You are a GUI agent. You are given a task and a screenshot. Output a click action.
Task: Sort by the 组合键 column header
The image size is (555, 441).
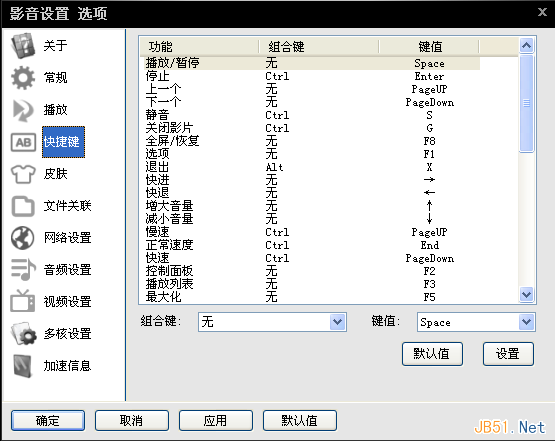tap(319, 47)
